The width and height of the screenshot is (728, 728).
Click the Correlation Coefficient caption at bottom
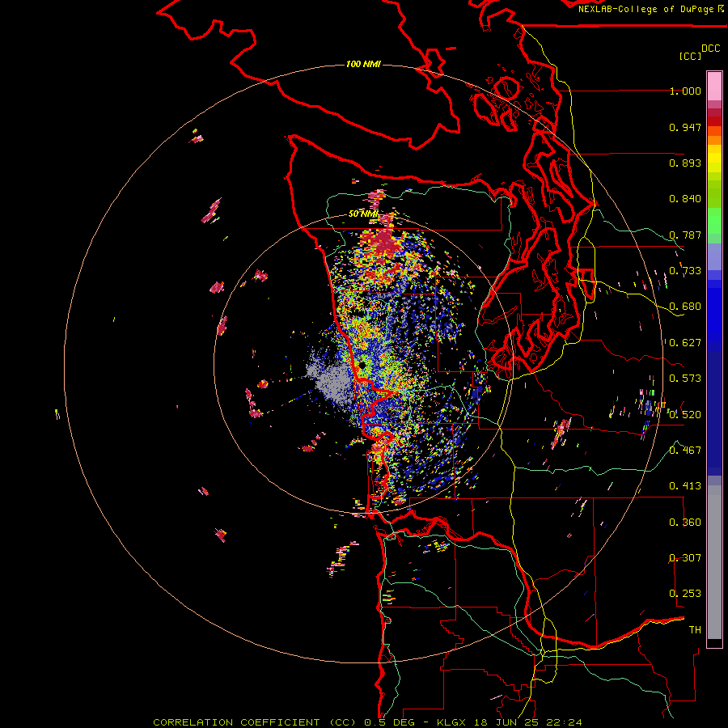[x=367, y=722]
